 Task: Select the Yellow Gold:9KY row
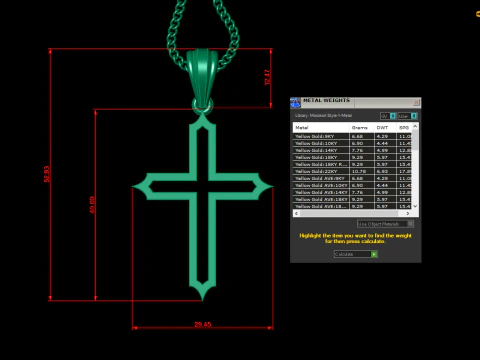pos(352,136)
